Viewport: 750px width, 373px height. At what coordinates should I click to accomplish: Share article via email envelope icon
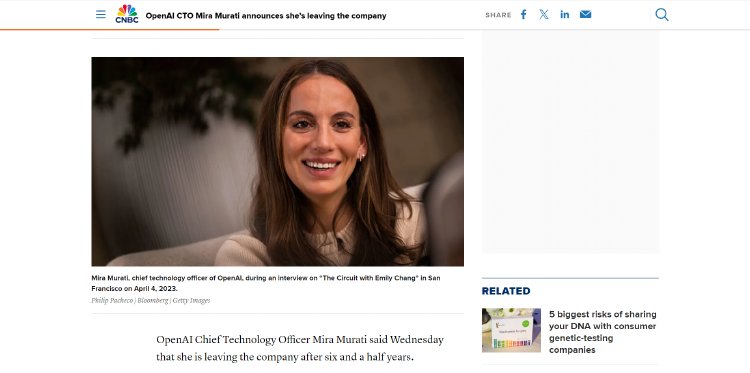tap(585, 14)
